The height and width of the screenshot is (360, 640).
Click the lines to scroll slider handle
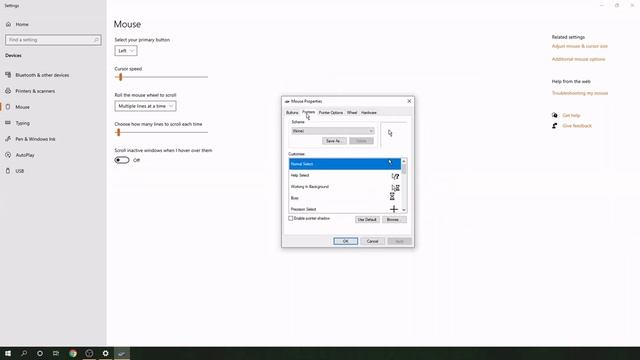point(118,132)
